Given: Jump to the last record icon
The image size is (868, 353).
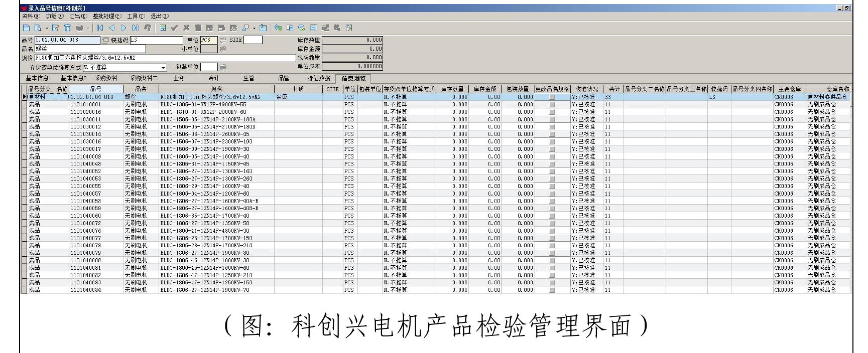Looking at the screenshot, I should (136, 28).
